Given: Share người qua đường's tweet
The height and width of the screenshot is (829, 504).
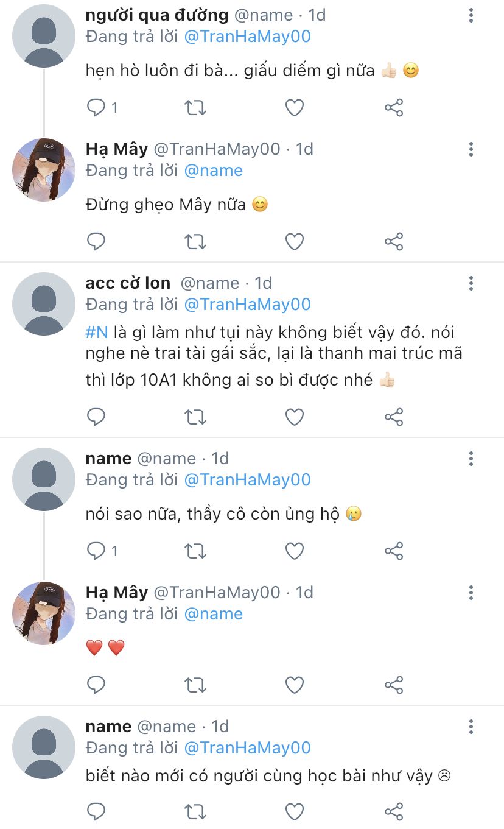Looking at the screenshot, I should click(394, 108).
